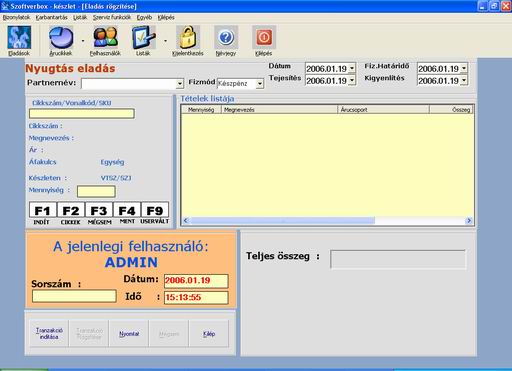Open the Listák menu in menu bar
Viewport: 512px width, 371px height.
point(80,17)
